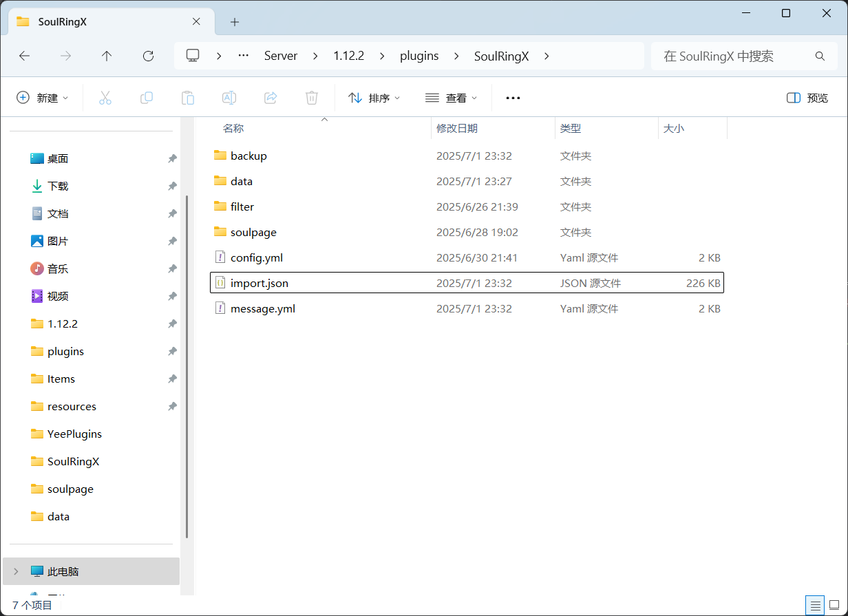Image resolution: width=848 pixels, height=616 pixels.
Task: Open the 排序 sort dropdown
Action: point(374,98)
